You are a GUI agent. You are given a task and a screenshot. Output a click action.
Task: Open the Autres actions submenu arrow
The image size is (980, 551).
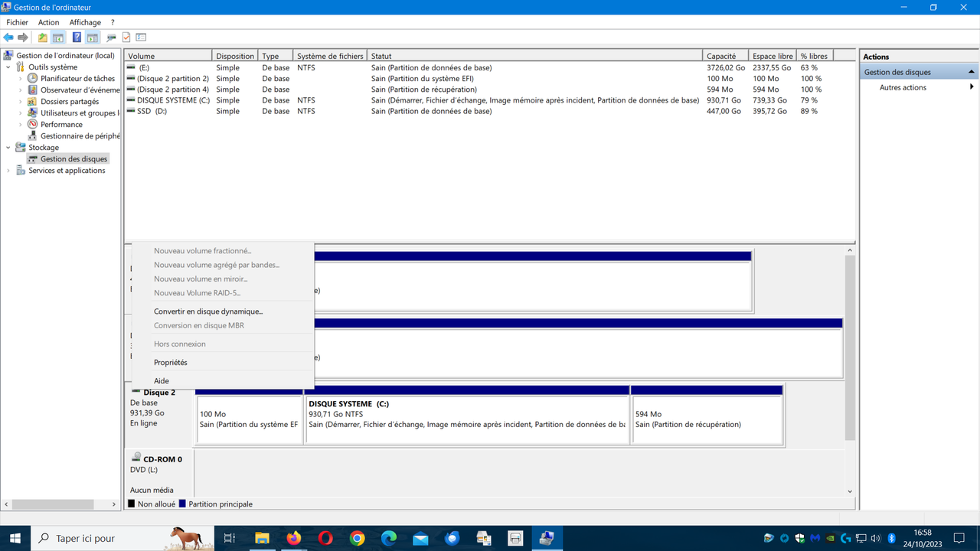[x=972, y=86]
